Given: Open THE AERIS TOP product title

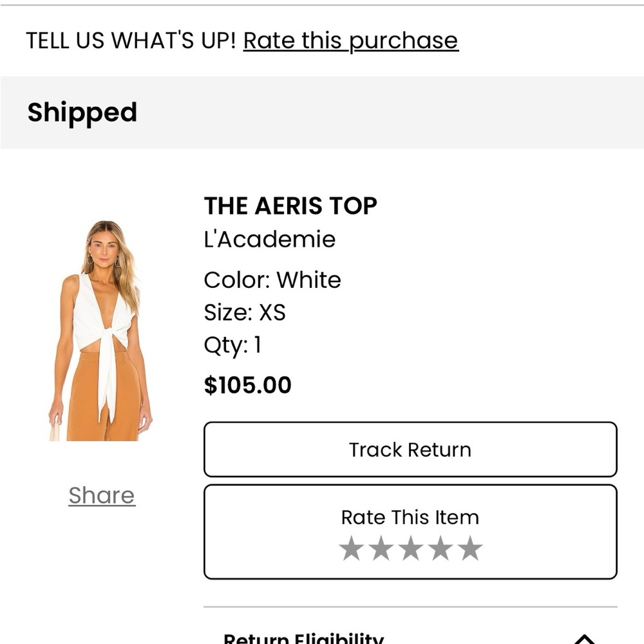Looking at the screenshot, I should [290, 206].
